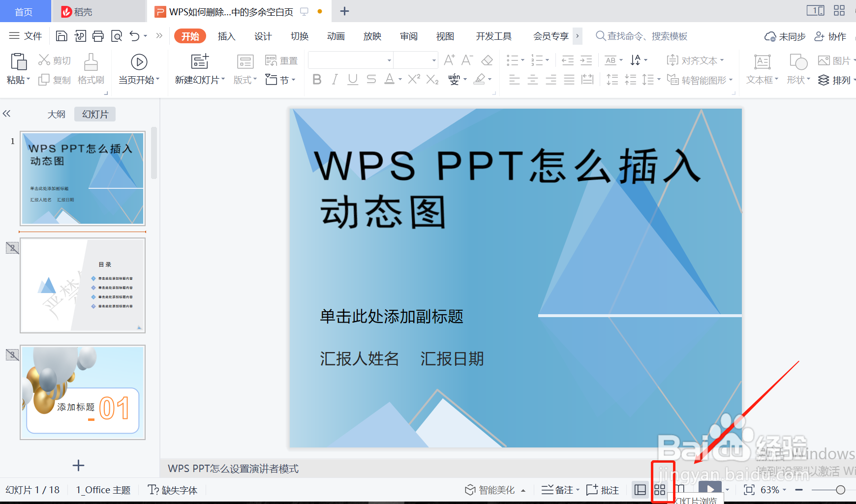This screenshot has width=856, height=504.
Task: Expand the Section dropdown
Action: (280, 80)
